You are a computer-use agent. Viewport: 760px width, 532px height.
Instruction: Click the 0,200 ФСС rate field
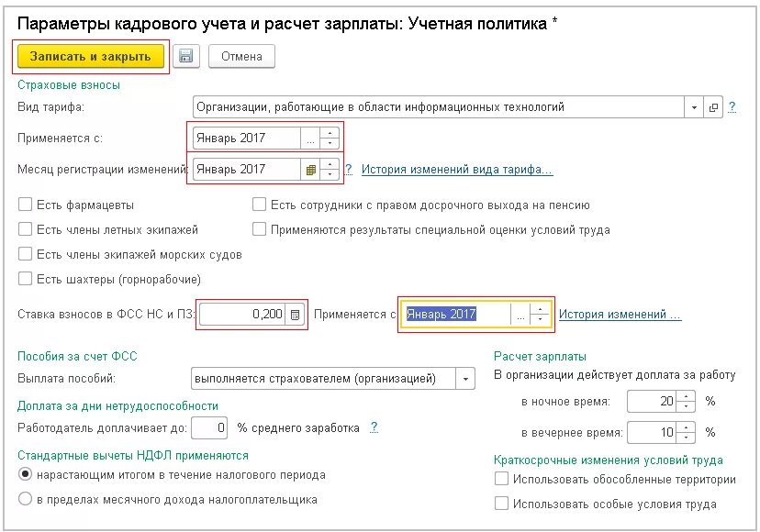(x=242, y=315)
